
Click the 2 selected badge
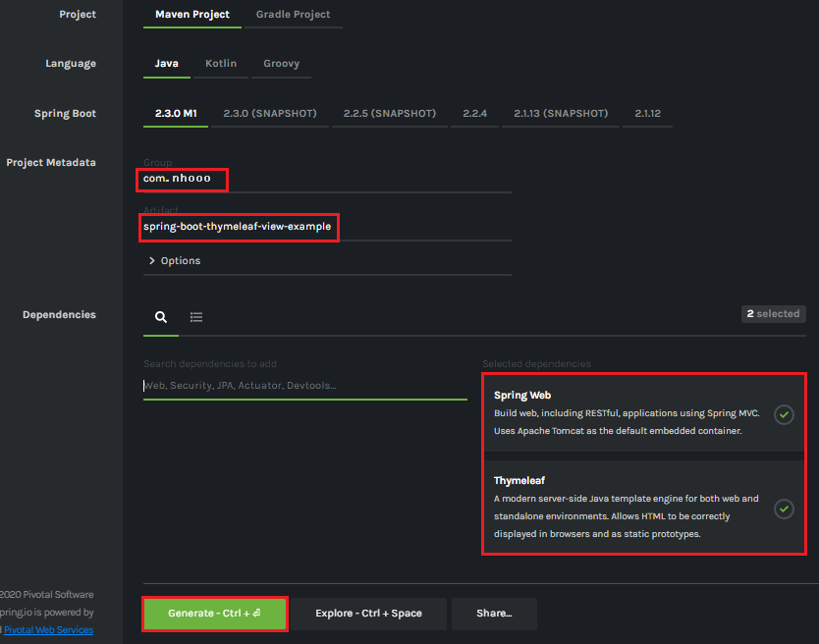click(773, 313)
